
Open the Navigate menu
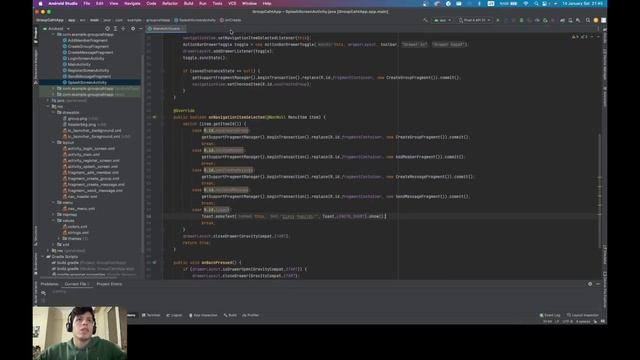point(132,3)
